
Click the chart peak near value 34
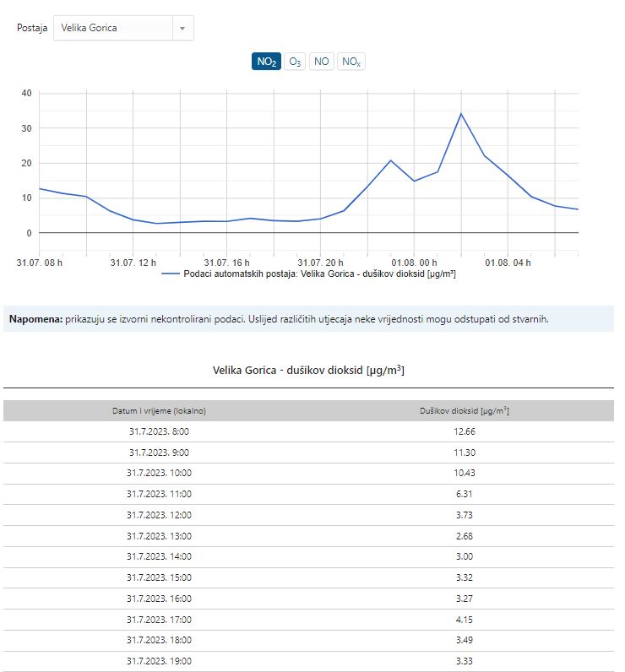(461, 113)
